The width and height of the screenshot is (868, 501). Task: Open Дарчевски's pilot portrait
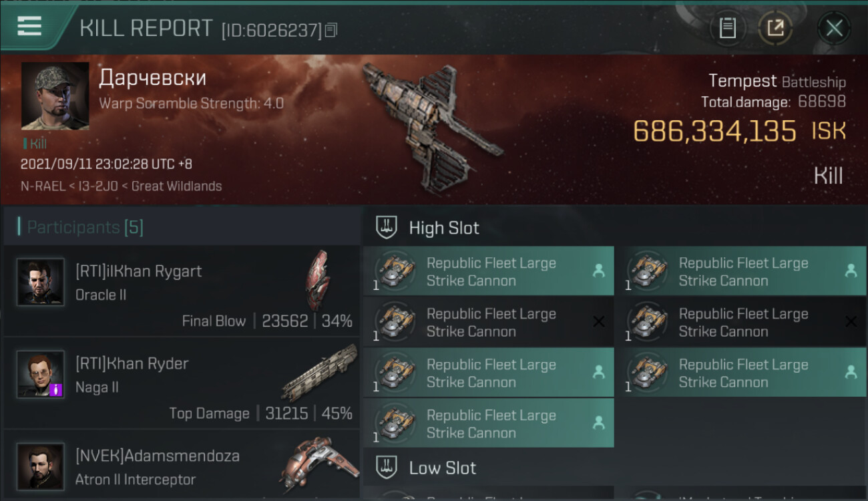coord(55,96)
